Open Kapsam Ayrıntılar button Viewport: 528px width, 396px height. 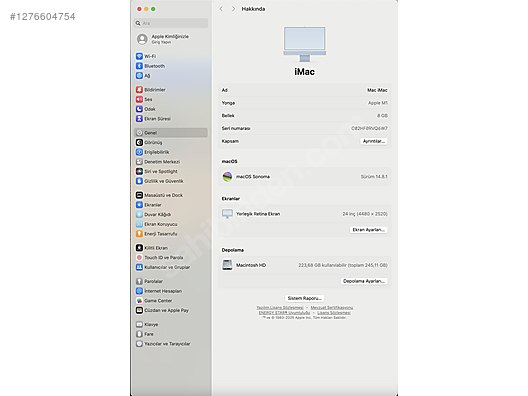(x=374, y=141)
